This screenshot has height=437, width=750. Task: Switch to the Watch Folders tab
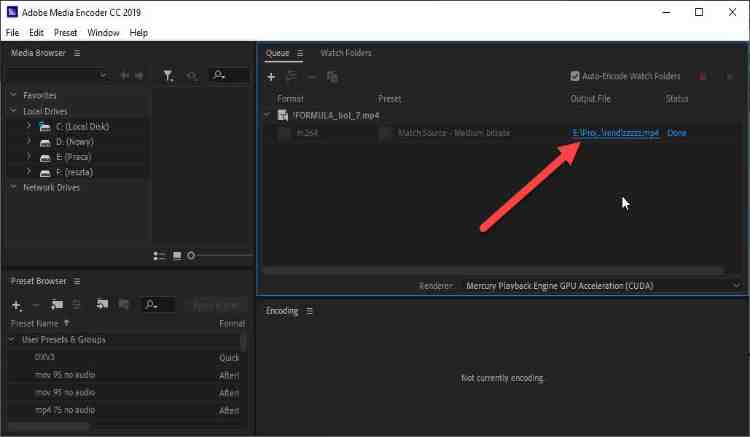tap(345, 53)
